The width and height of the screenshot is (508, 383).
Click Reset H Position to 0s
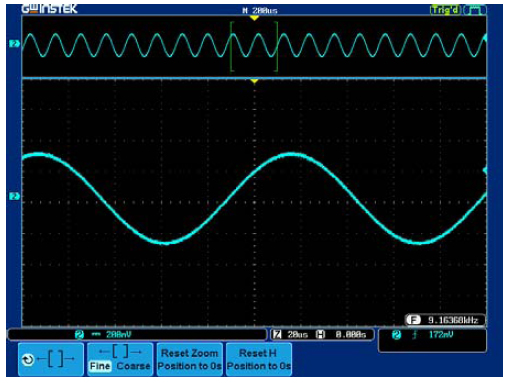pos(259,359)
